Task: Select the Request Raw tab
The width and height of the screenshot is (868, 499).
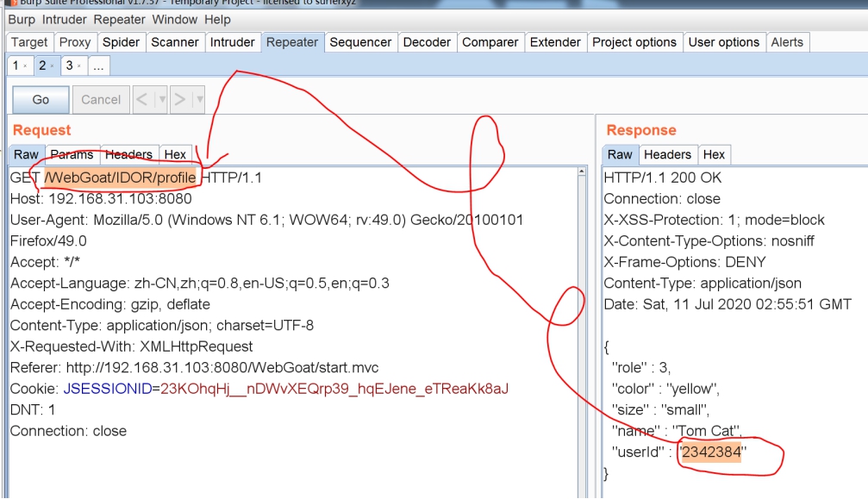Action: pyautogui.click(x=26, y=154)
